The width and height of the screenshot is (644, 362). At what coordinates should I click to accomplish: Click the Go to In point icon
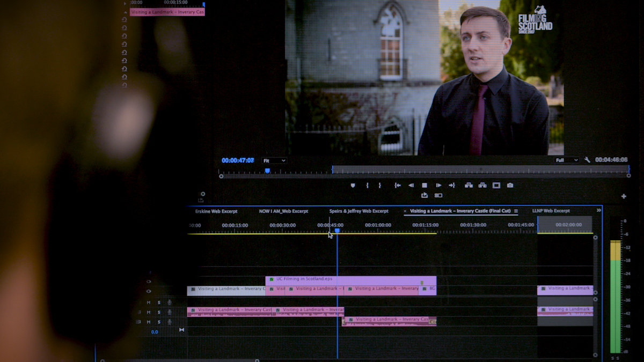(398, 186)
